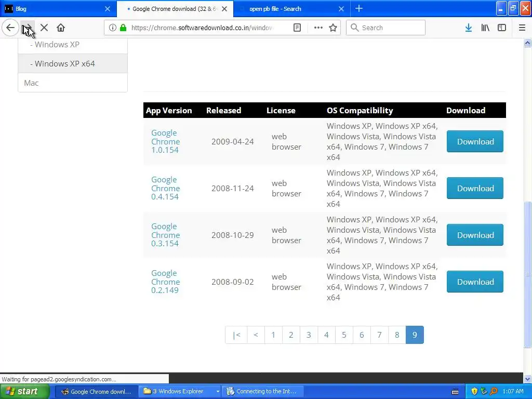Jump to first page with |< button

click(236, 335)
